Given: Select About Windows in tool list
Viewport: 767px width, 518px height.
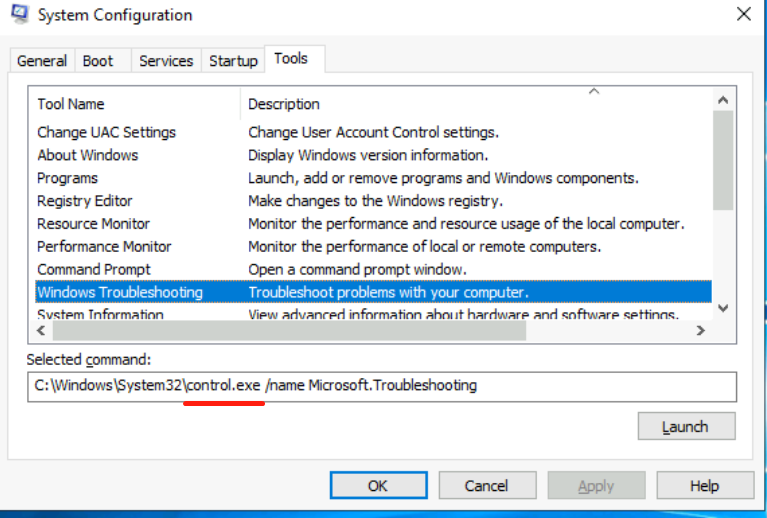Looking at the screenshot, I should (x=88, y=155).
